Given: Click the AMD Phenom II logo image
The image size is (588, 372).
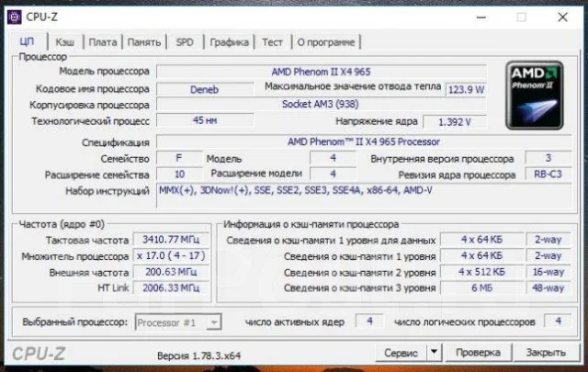Looking at the screenshot, I should click(x=535, y=96).
